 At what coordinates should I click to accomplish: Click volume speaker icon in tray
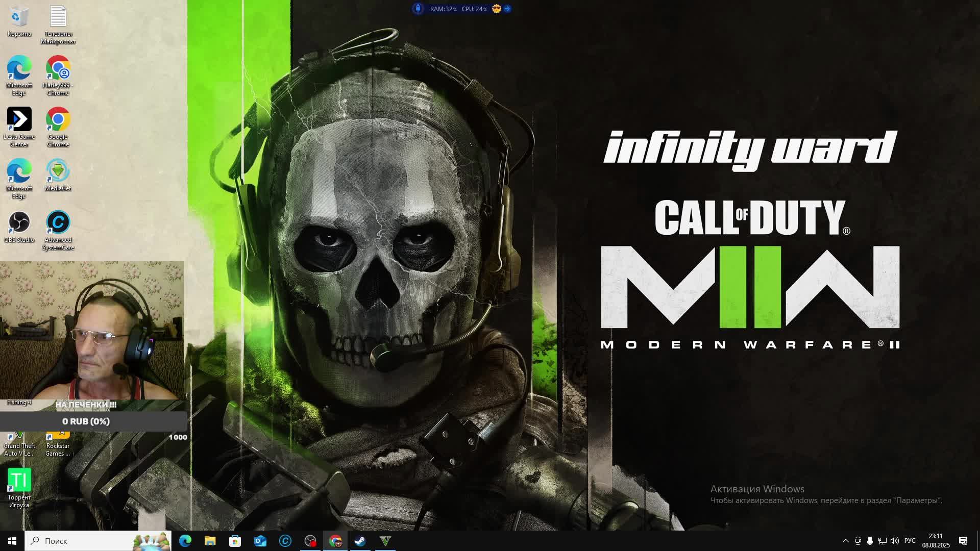coord(894,541)
